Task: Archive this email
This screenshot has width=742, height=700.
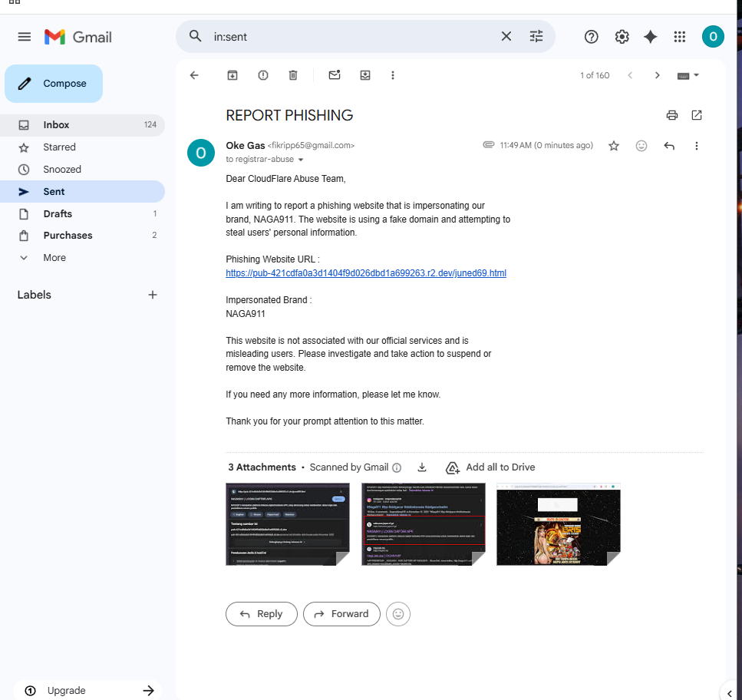Action: point(232,75)
